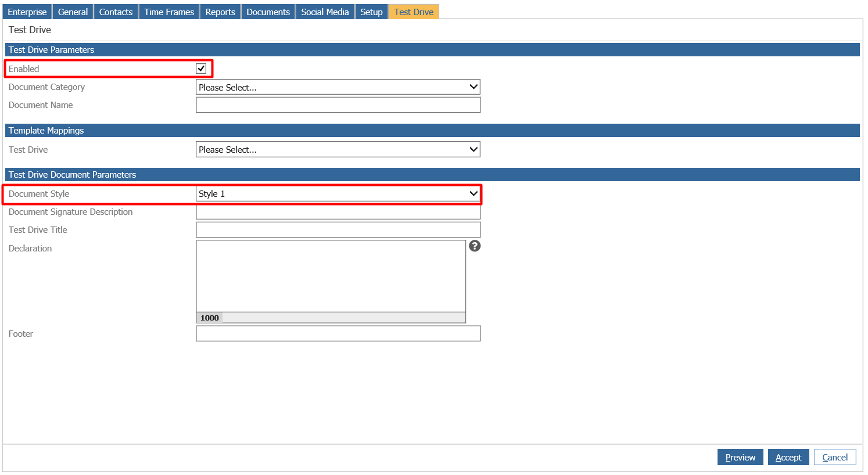The image size is (868, 475).
Task: Open the Document Category dropdown
Action: (x=338, y=87)
